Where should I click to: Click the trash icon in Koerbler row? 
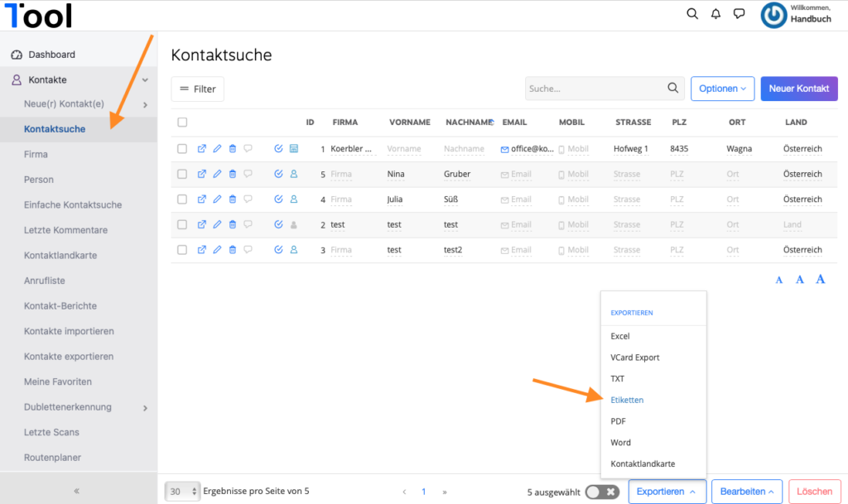tap(233, 149)
